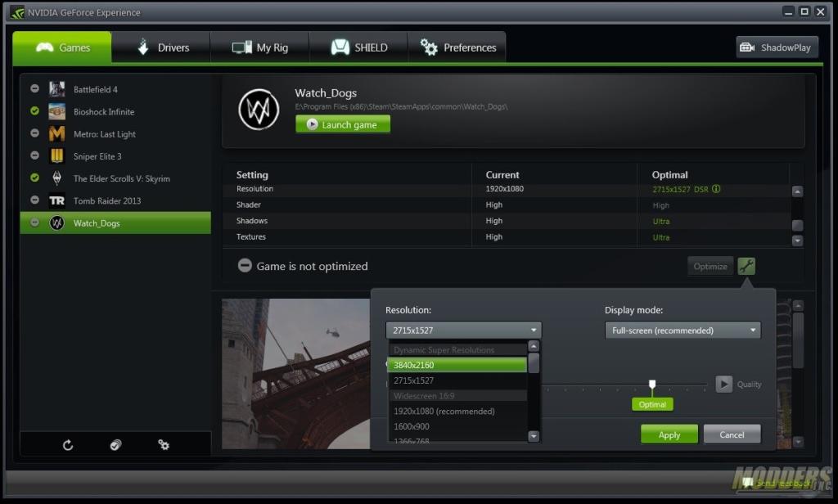Click the Apply button
The width and height of the screenshot is (838, 504).
coord(669,434)
